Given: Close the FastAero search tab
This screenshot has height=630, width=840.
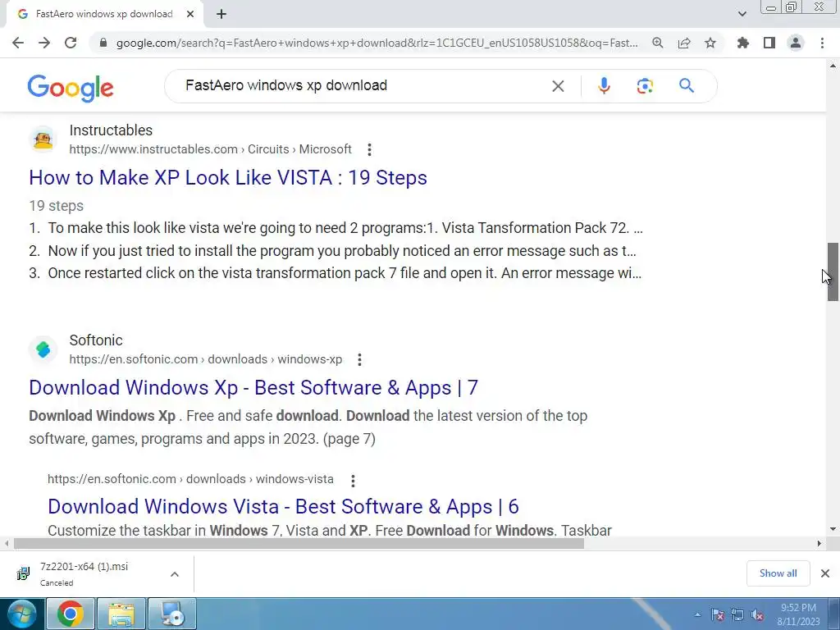Looking at the screenshot, I should click(x=190, y=15).
